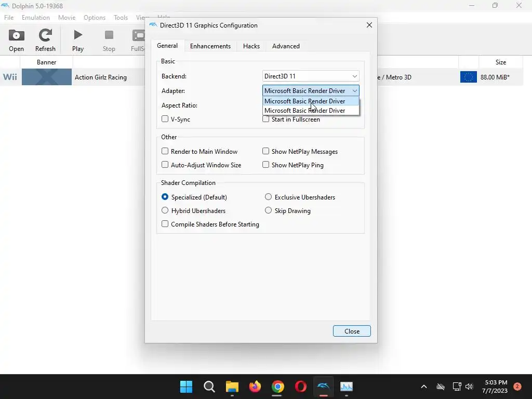Open the system monitor taskbar app
Image resolution: width=532 pixels, height=399 pixels.
click(x=347, y=387)
